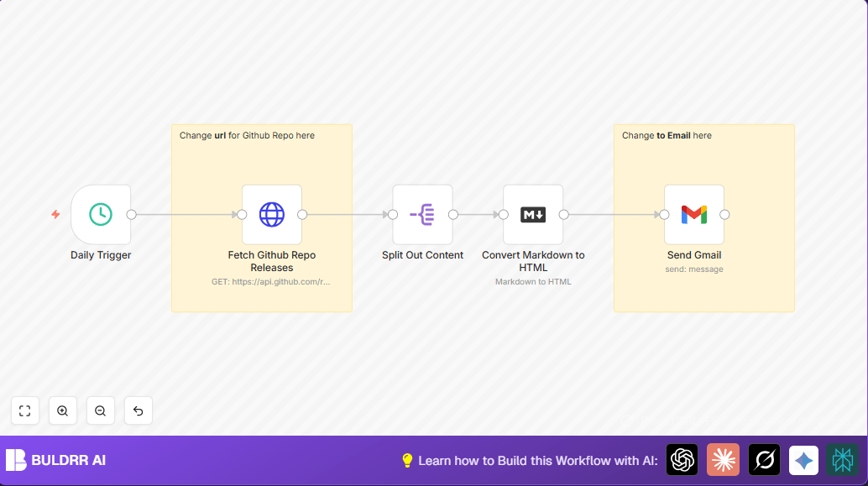Click Fetch Github Repo output connector
Screen dimensions: 868x486
(x=302, y=215)
